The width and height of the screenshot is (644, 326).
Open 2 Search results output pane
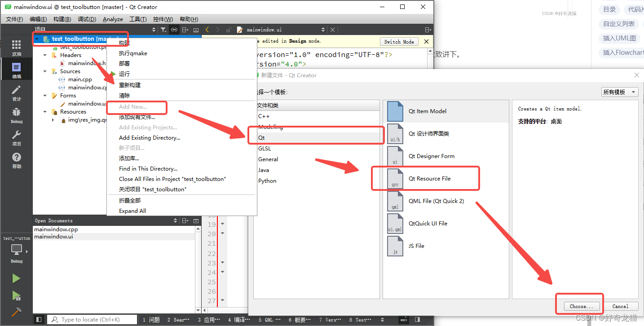click(x=178, y=320)
